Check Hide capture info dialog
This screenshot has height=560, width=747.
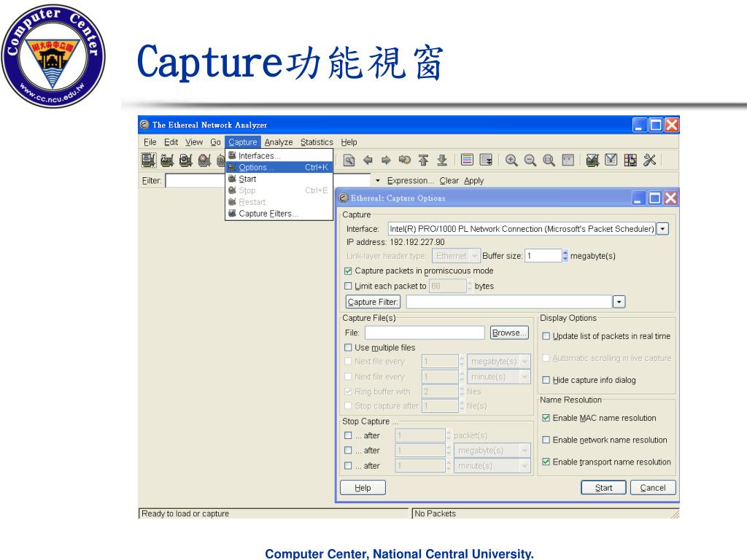[x=546, y=380]
